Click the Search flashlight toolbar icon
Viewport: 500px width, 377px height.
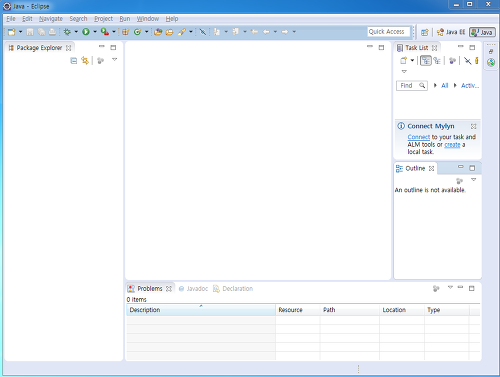[182, 32]
